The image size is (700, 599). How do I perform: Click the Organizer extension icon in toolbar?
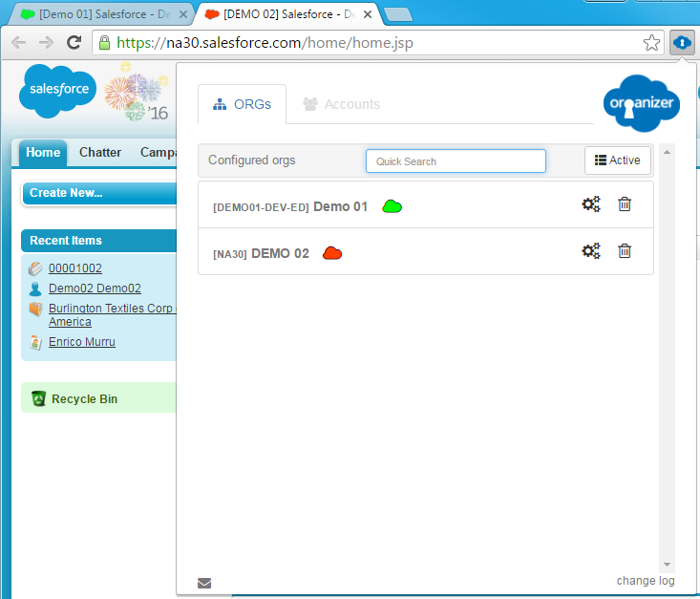tap(682, 43)
